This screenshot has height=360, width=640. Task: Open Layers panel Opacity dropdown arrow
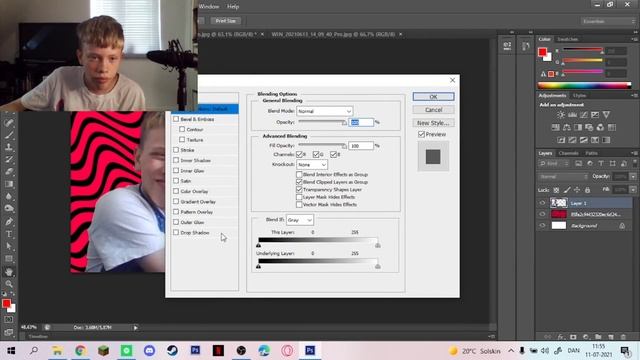click(633, 177)
